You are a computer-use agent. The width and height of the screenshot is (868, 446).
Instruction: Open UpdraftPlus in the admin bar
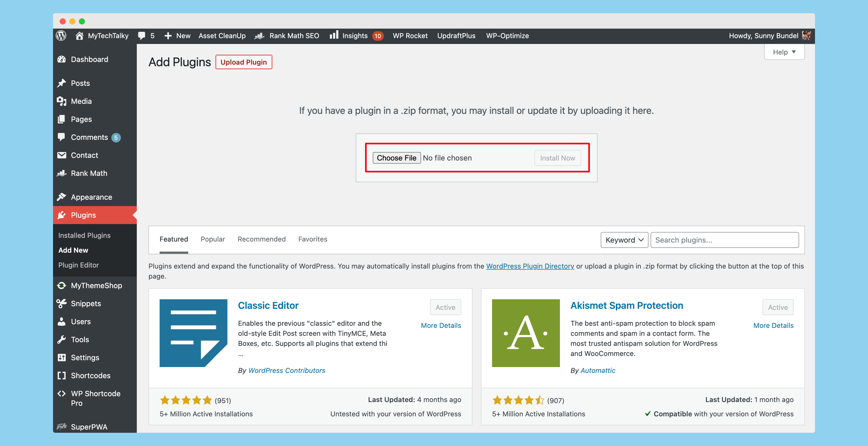pos(456,36)
